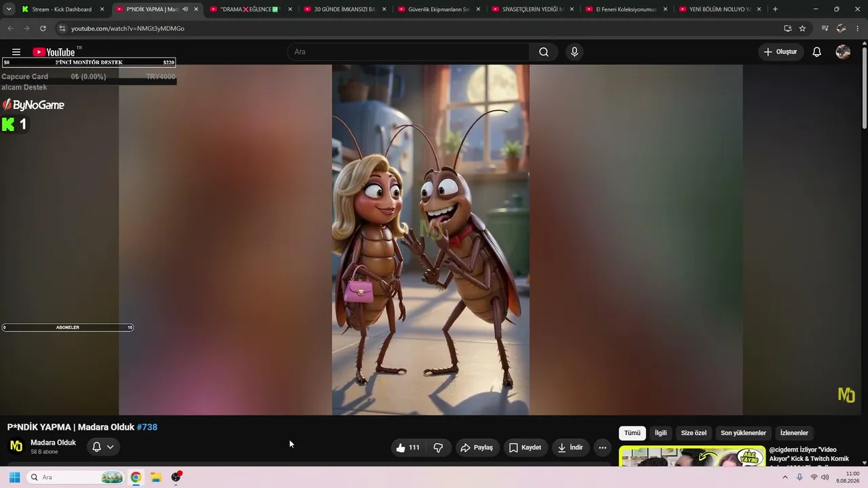Like the video with thumbs-up
This screenshot has height=488, width=868.
click(408, 447)
